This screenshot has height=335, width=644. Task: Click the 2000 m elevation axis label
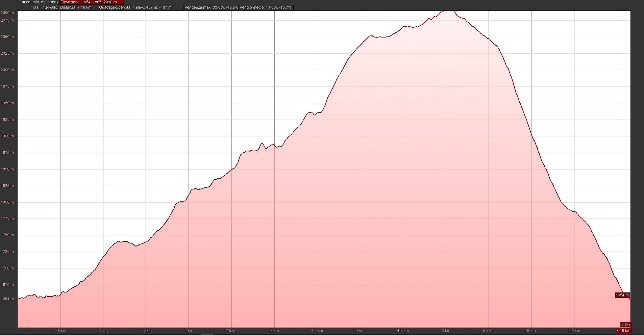tap(7, 70)
